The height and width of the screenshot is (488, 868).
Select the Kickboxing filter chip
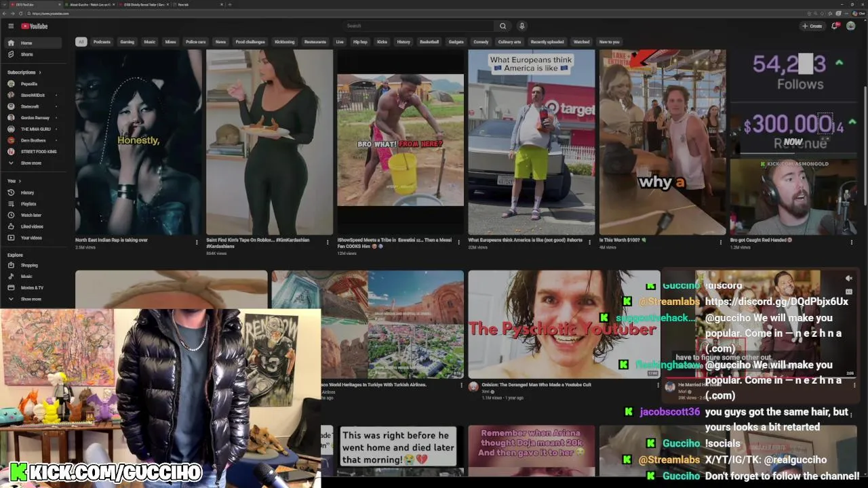pos(285,42)
